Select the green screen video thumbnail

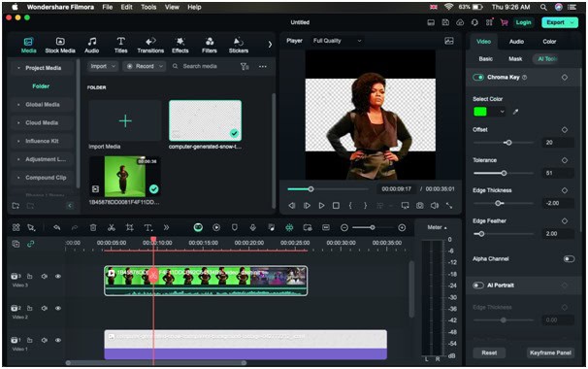[x=125, y=177]
